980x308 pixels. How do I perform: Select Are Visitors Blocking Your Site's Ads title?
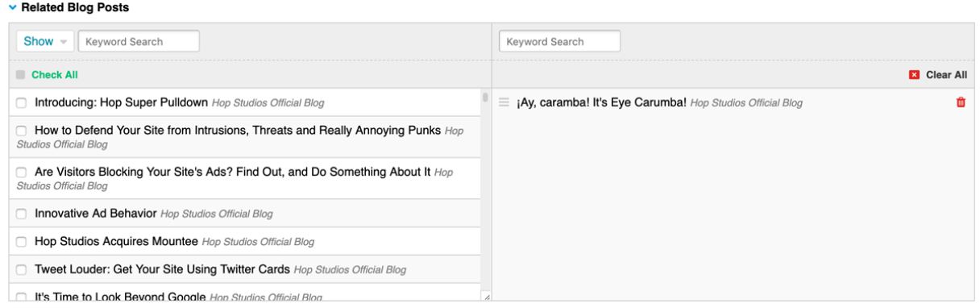tap(233, 172)
